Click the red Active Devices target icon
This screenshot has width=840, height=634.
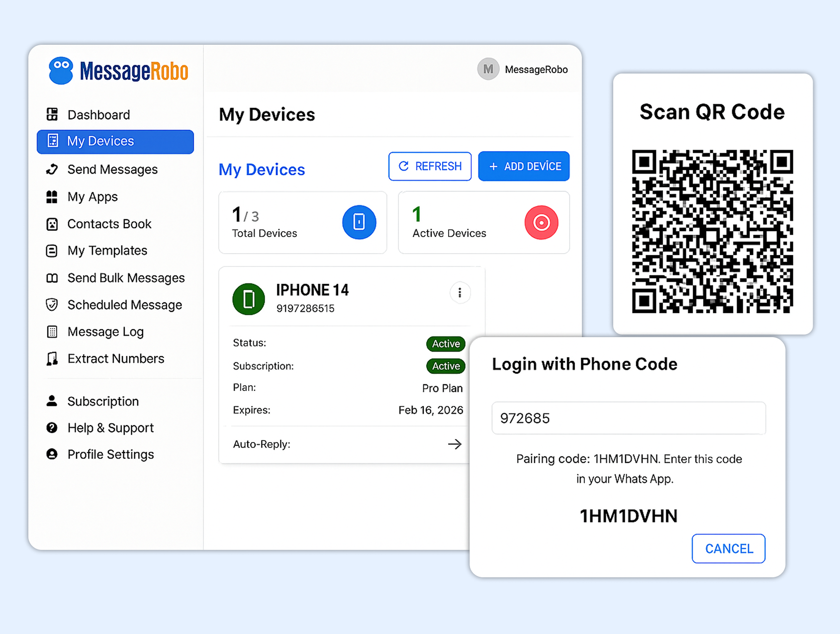click(542, 222)
